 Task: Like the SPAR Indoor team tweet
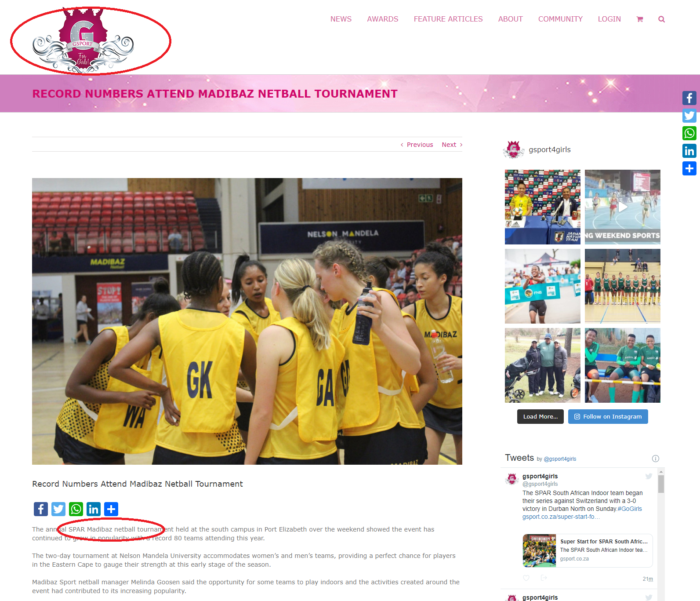click(x=526, y=578)
